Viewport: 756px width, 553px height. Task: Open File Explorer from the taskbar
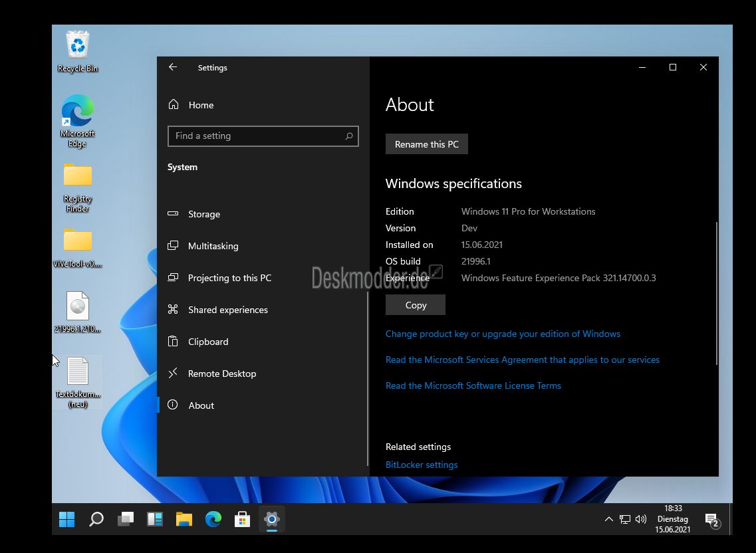(x=184, y=519)
